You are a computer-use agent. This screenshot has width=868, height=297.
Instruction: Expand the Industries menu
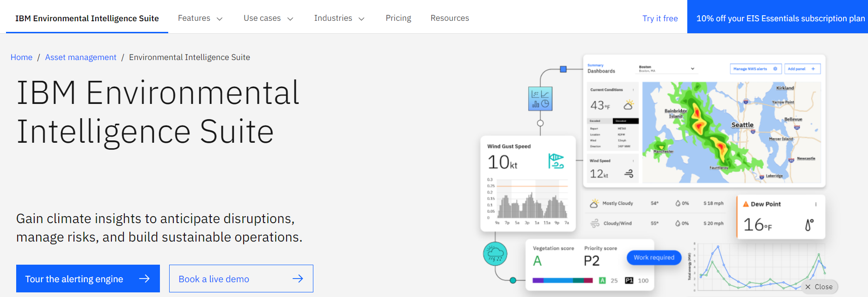click(340, 18)
